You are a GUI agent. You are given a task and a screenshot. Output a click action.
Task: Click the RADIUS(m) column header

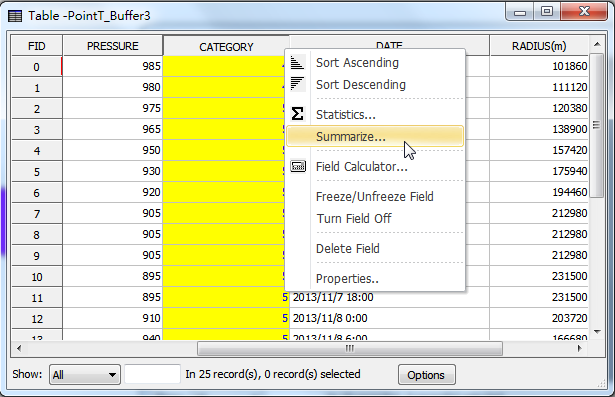pyautogui.click(x=539, y=46)
